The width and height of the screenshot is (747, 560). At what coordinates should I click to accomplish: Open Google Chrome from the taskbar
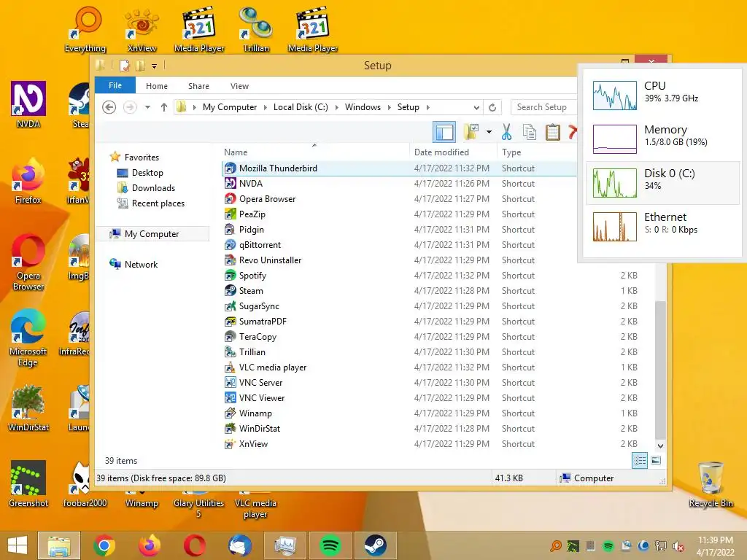(104, 545)
